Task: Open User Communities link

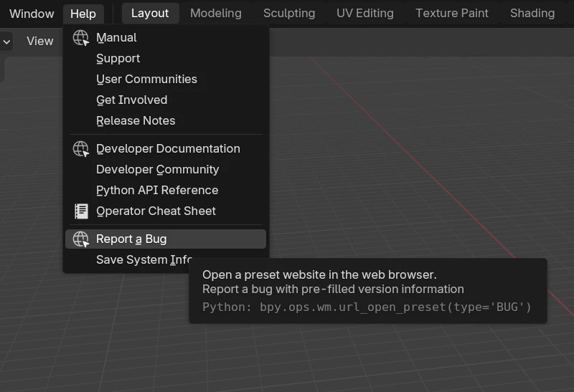Action: tap(166, 80)
